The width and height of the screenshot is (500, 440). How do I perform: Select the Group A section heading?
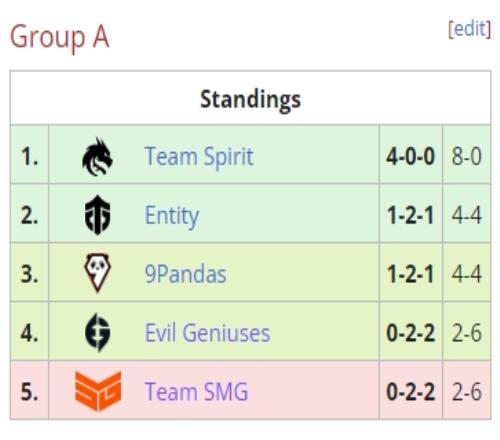pyautogui.click(x=60, y=37)
